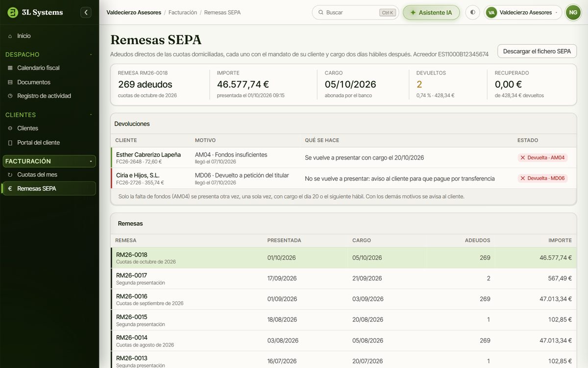This screenshot has height=368, width=588.
Task: Select remesa RM26-0013 row
Action: [x=343, y=360]
